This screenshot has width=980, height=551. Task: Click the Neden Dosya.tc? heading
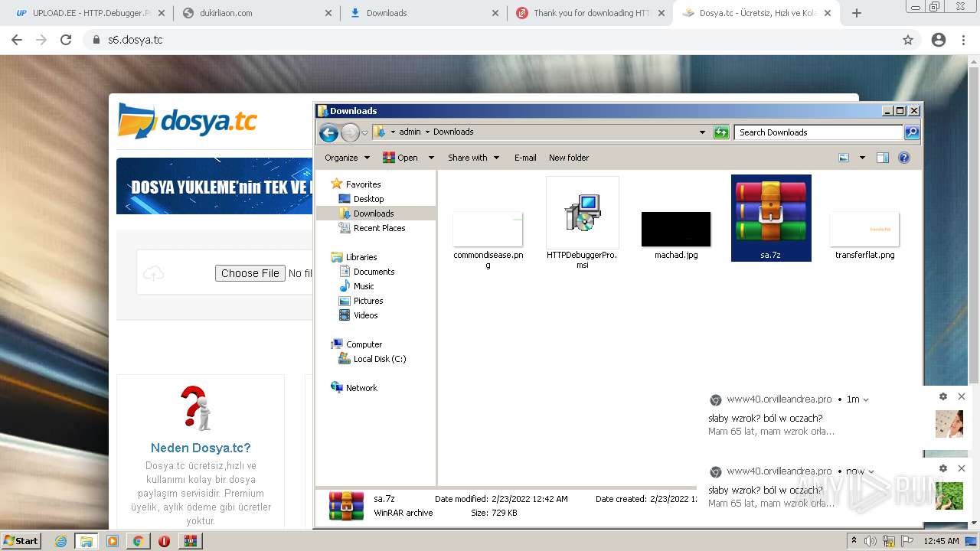point(201,448)
